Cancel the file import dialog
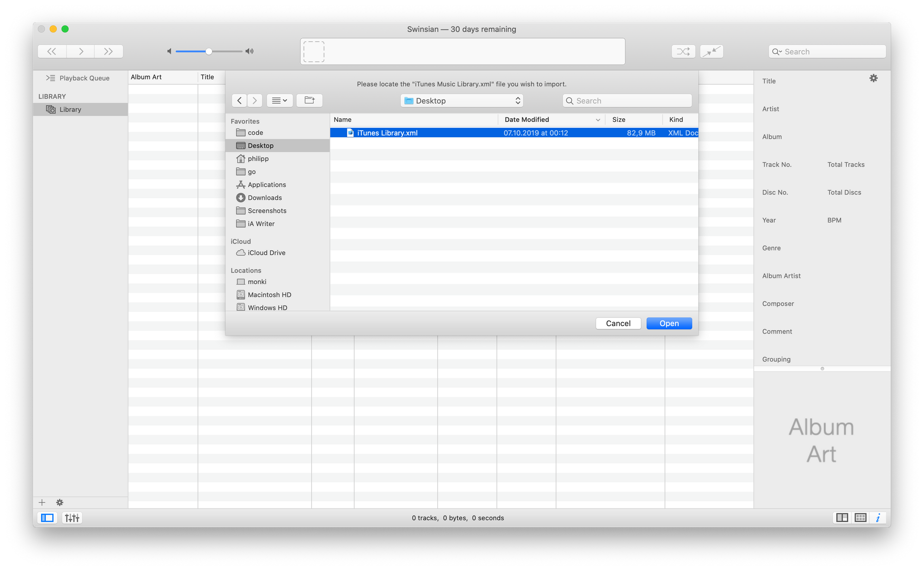Screen dimensions: 924x571 618,323
